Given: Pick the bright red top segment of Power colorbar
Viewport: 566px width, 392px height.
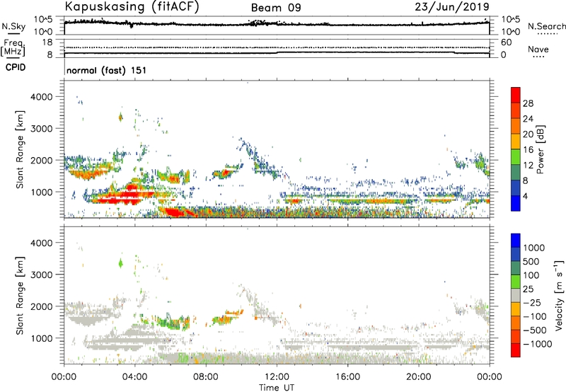Looking at the screenshot, I should pyautogui.click(x=516, y=95).
